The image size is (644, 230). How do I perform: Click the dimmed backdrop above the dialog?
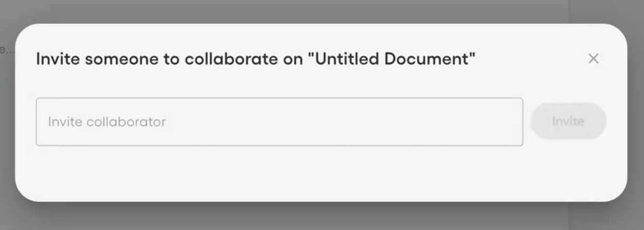(291, 11)
